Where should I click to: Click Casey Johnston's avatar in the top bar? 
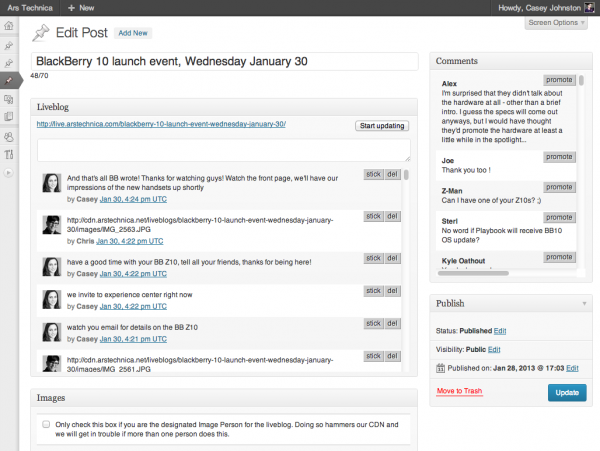pyautogui.click(x=589, y=8)
